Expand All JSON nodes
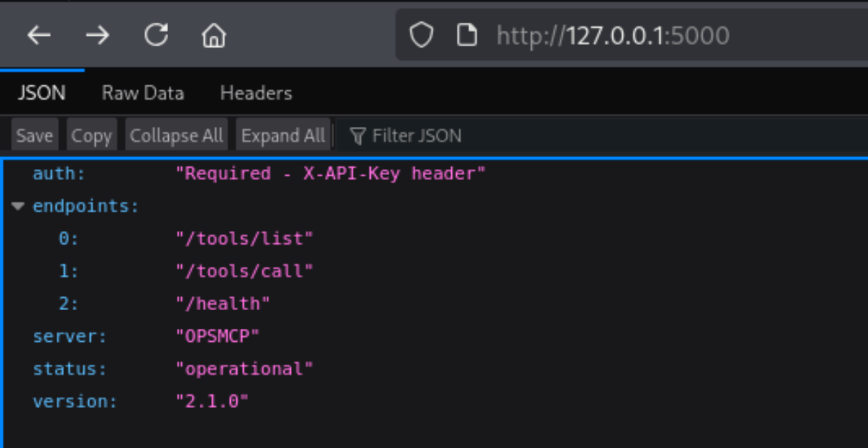This screenshot has height=448, width=868. (x=283, y=136)
